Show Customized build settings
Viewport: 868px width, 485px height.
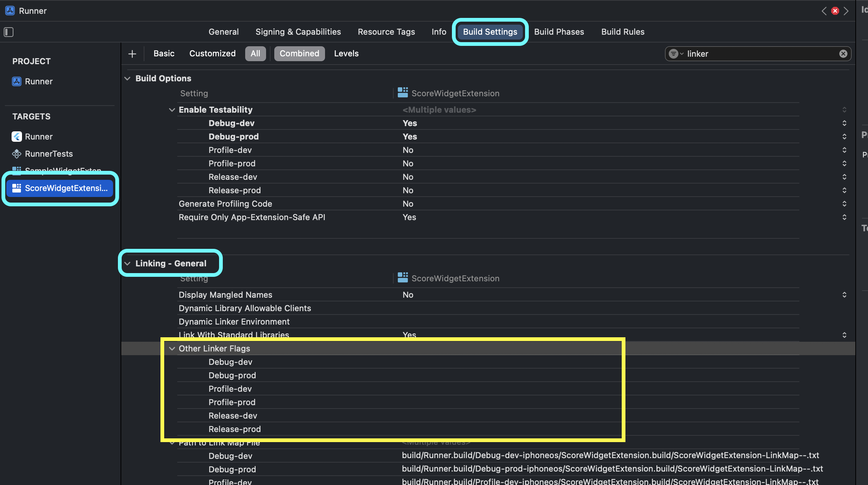212,53
